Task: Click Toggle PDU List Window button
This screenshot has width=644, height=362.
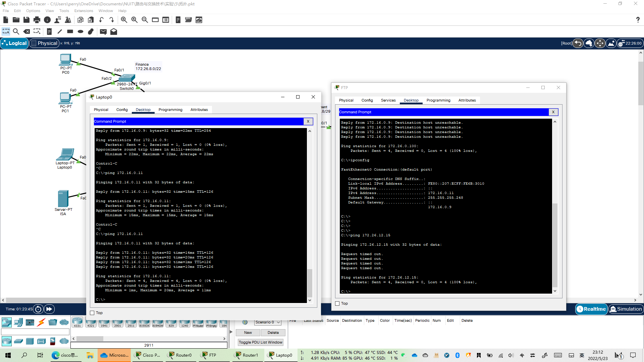Action: 261,342
